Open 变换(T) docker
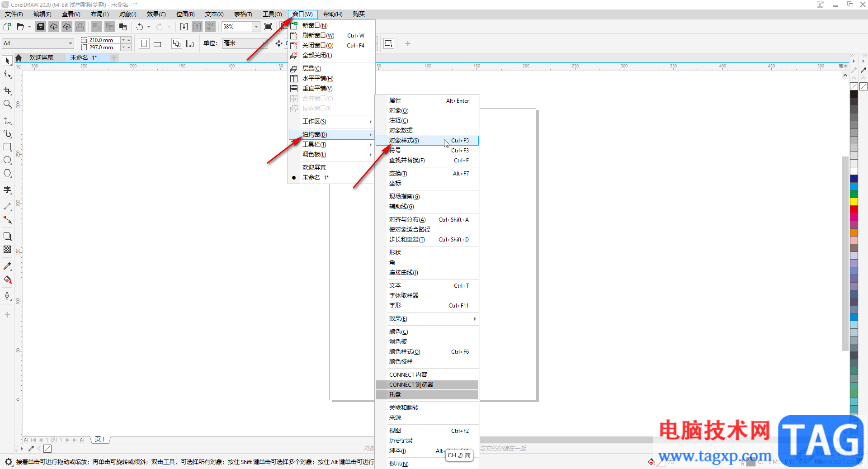 tap(427, 174)
